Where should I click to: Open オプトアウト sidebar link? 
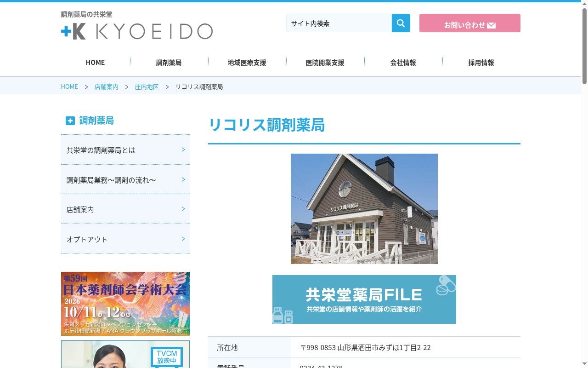pos(125,239)
